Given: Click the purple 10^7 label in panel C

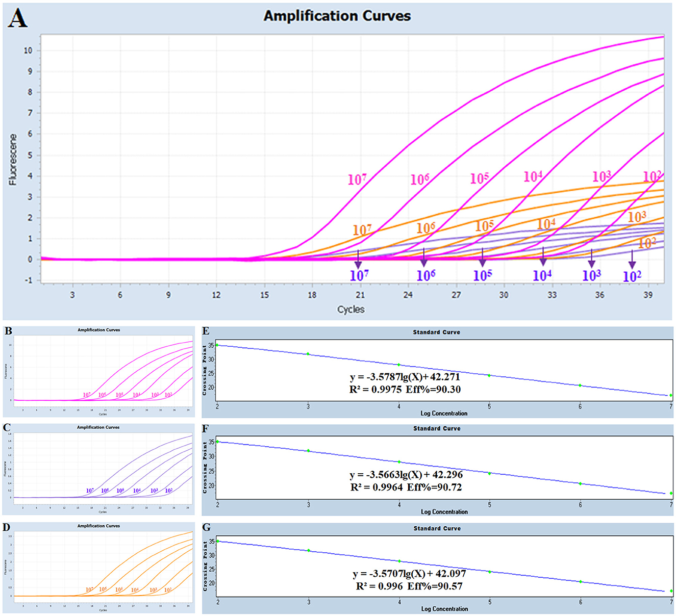Looking at the screenshot, I should coord(90,491).
